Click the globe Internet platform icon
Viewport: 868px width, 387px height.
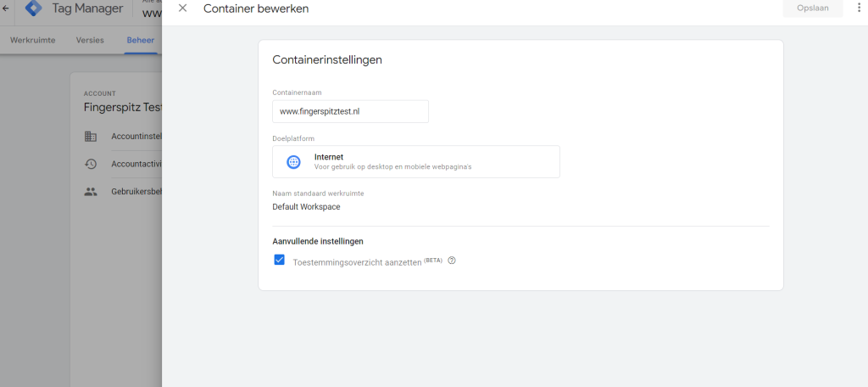pos(293,162)
